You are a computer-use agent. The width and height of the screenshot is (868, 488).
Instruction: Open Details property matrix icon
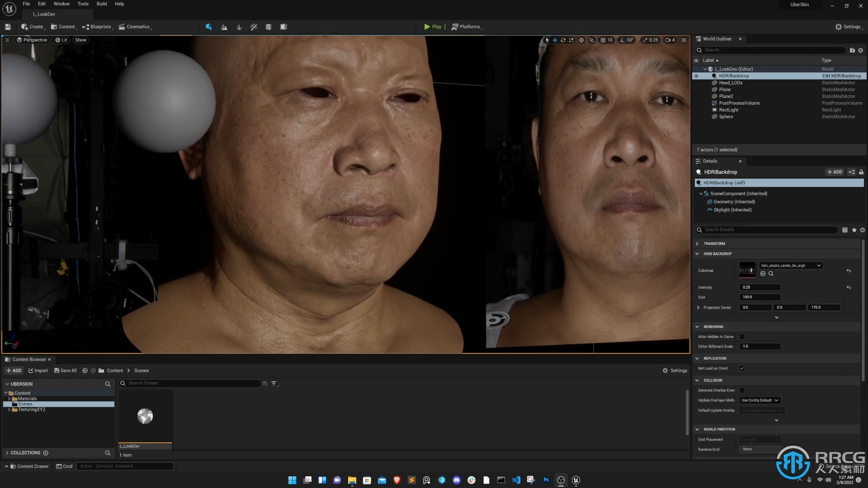click(x=845, y=230)
